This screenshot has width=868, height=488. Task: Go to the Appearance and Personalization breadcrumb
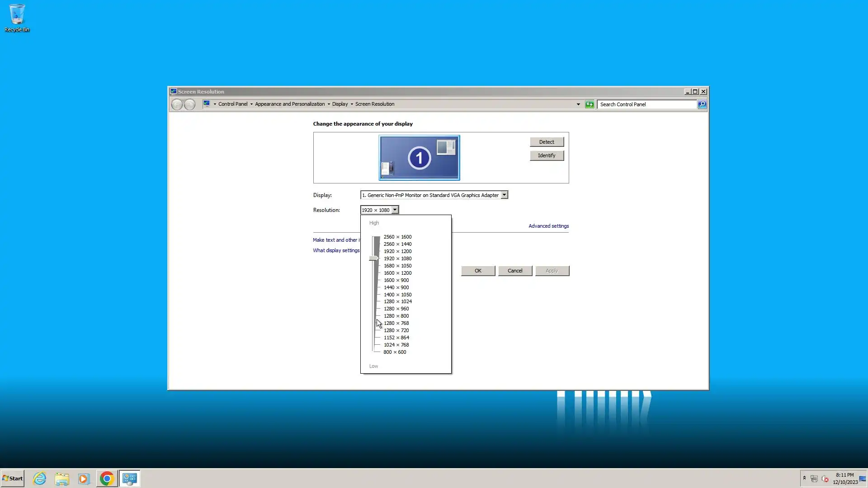pyautogui.click(x=289, y=104)
